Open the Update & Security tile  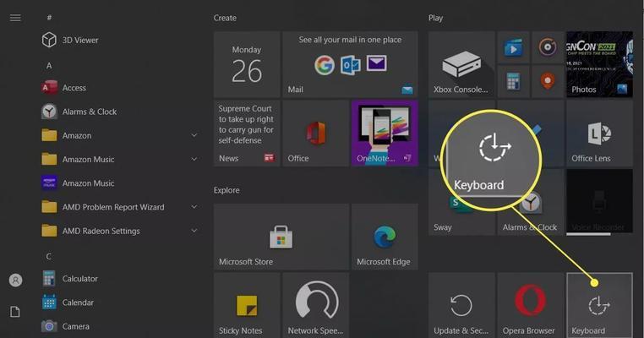tap(461, 305)
